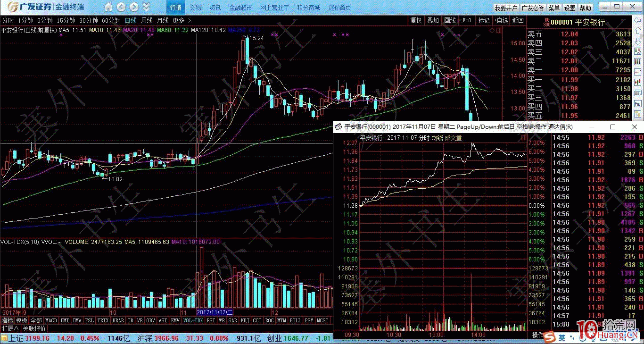
Task: Select the 5分钟 period
Action: (x=45, y=20)
